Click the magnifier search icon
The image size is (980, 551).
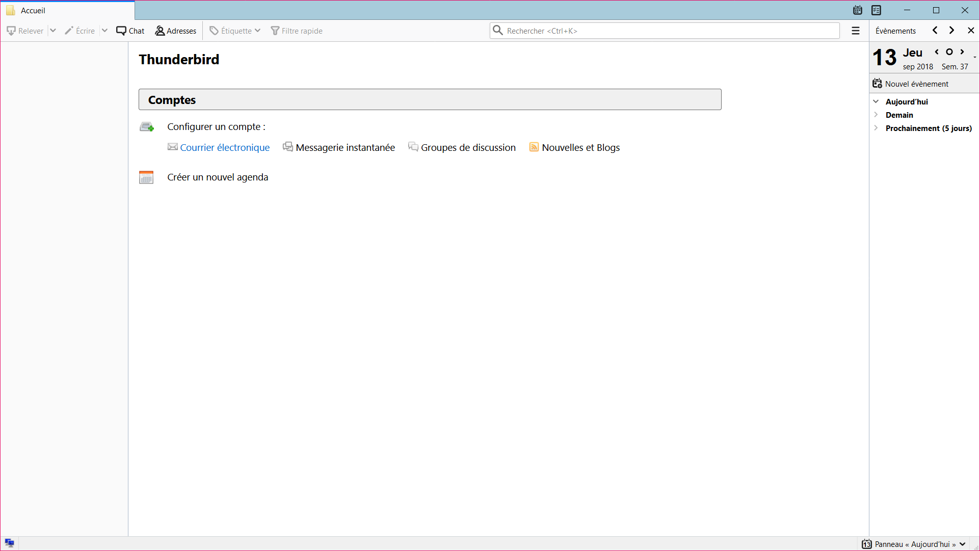coord(498,31)
